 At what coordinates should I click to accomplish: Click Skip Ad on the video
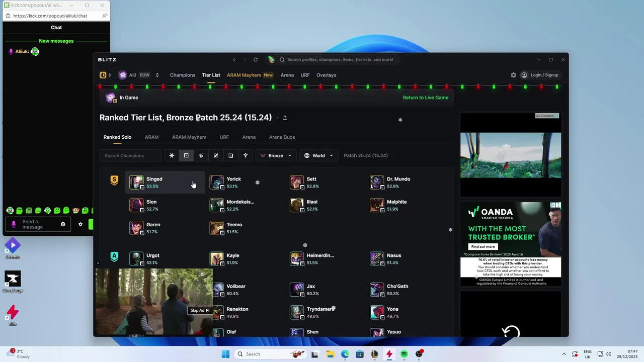pos(200,310)
